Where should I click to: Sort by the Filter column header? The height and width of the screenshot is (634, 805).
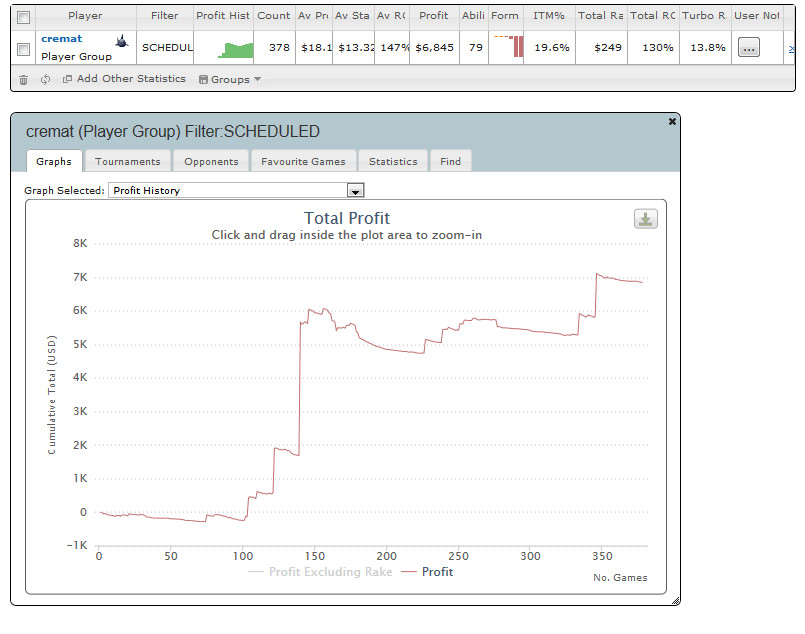click(165, 16)
